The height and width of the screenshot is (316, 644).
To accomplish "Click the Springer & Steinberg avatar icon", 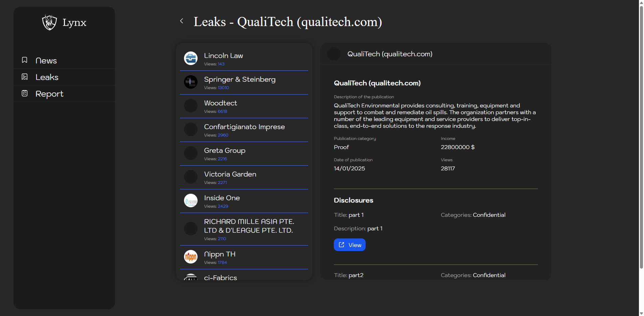I will 191,82.
